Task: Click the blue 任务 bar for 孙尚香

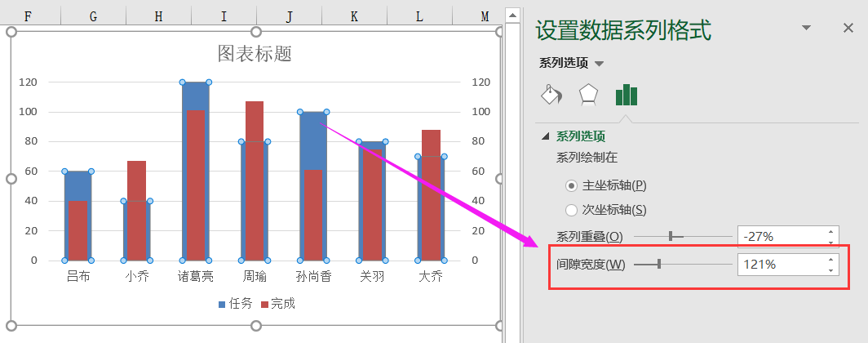Action: coord(313,139)
